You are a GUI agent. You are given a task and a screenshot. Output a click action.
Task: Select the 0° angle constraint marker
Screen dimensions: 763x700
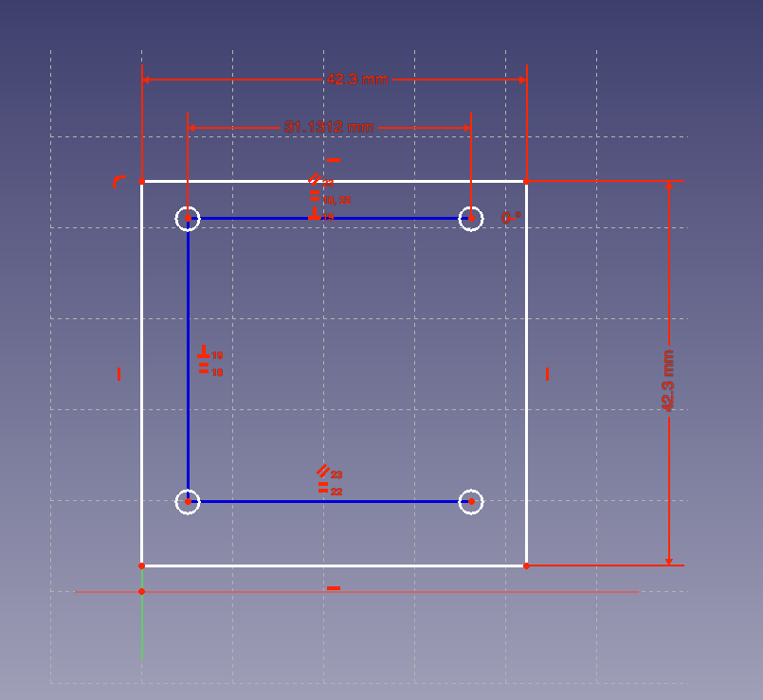(508, 217)
